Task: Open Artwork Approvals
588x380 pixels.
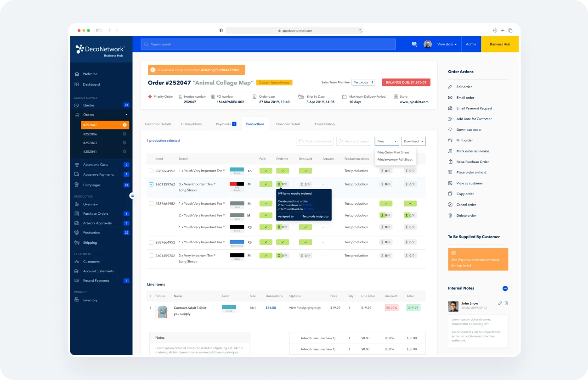Action: 97,223
